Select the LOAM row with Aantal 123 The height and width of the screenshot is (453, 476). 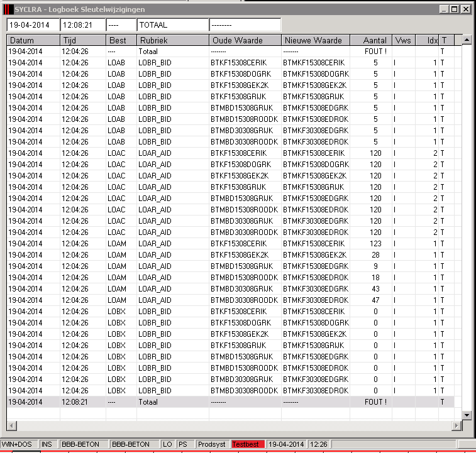pos(230,244)
